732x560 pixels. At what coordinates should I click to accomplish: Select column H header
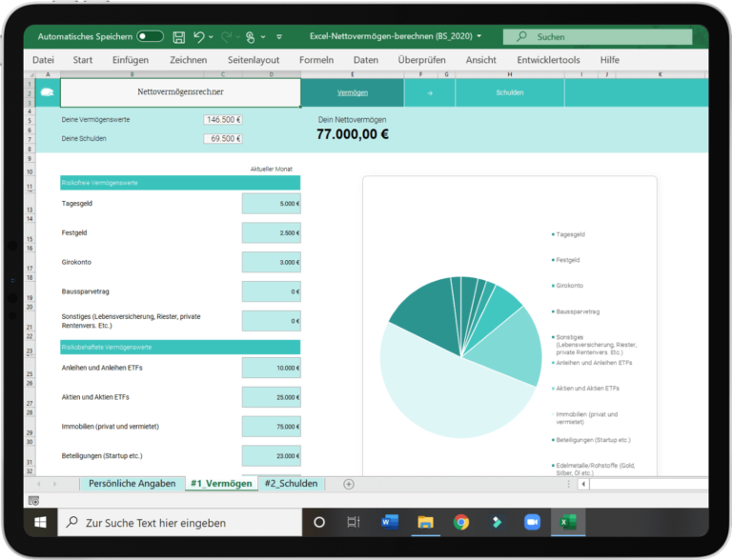[510, 74]
